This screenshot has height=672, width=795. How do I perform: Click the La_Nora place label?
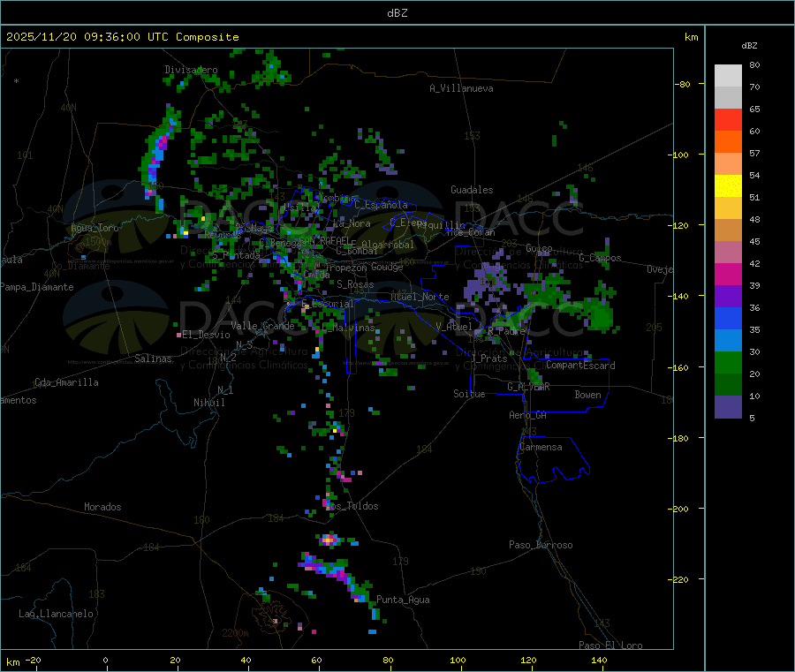tap(352, 223)
